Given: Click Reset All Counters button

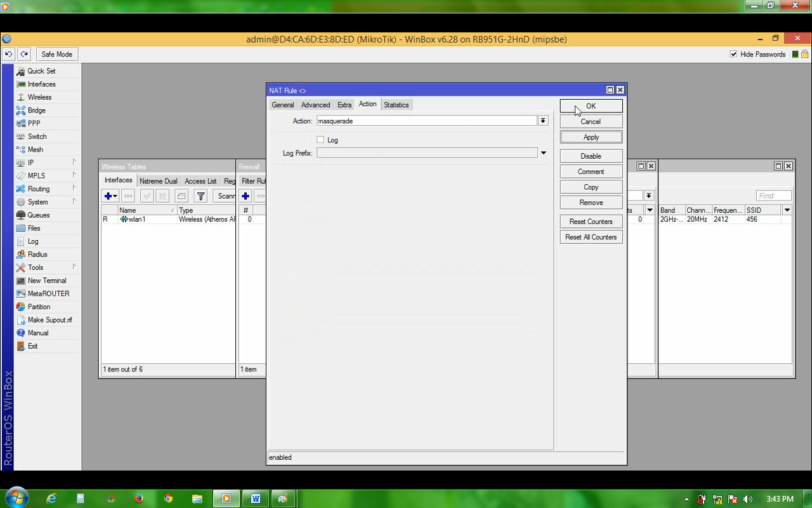Looking at the screenshot, I should pos(591,237).
